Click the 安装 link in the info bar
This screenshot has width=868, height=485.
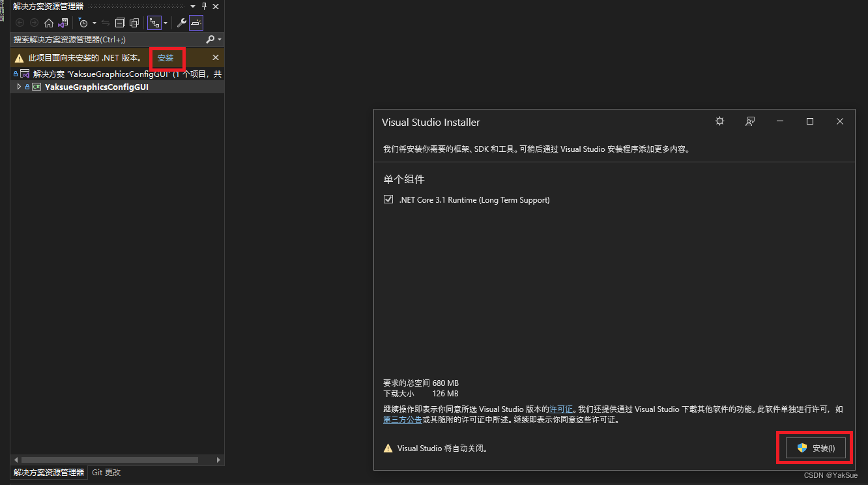click(166, 58)
